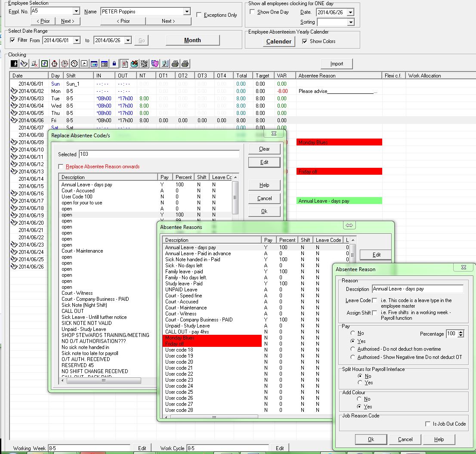
Task: Tick Replace Absentee Reason onwards checkbox
Action: click(61, 167)
